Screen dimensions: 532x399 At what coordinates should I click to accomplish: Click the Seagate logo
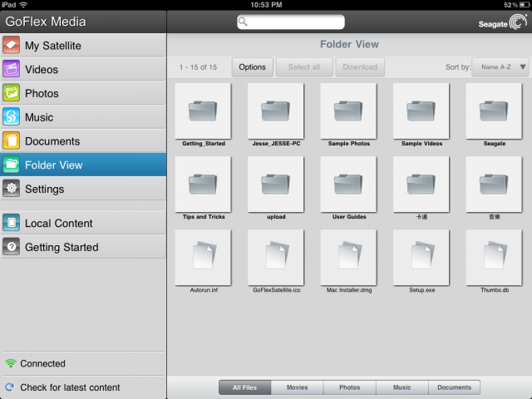pyautogui.click(x=503, y=22)
